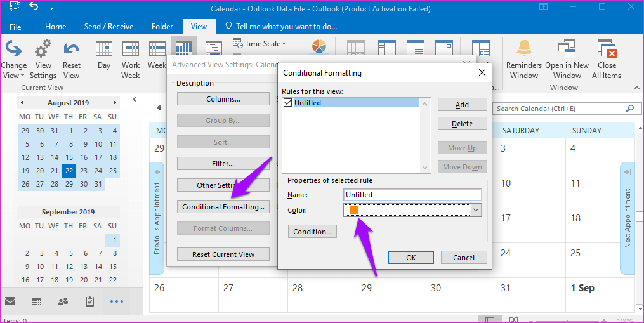The width and height of the screenshot is (644, 323).
Task: Click the calendar scrollbar up arrow
Action: point(640,129)
